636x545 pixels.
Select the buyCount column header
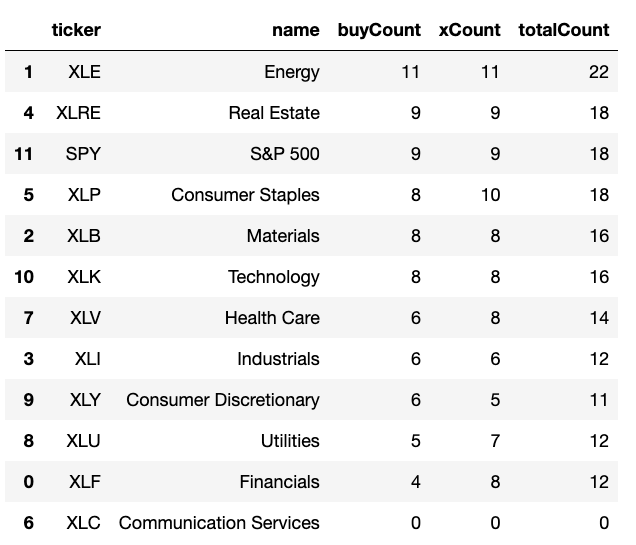(380, 30)
